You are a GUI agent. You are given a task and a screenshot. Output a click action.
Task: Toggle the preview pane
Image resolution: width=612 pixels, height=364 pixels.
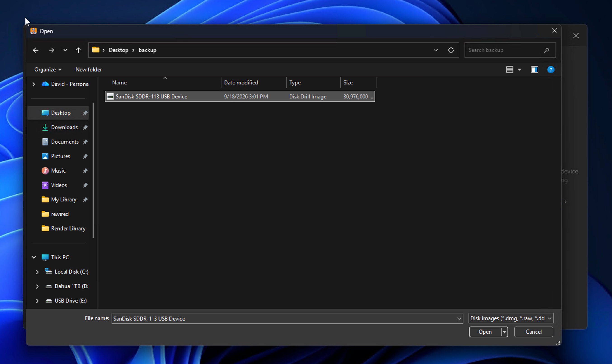tap(535, 70)
